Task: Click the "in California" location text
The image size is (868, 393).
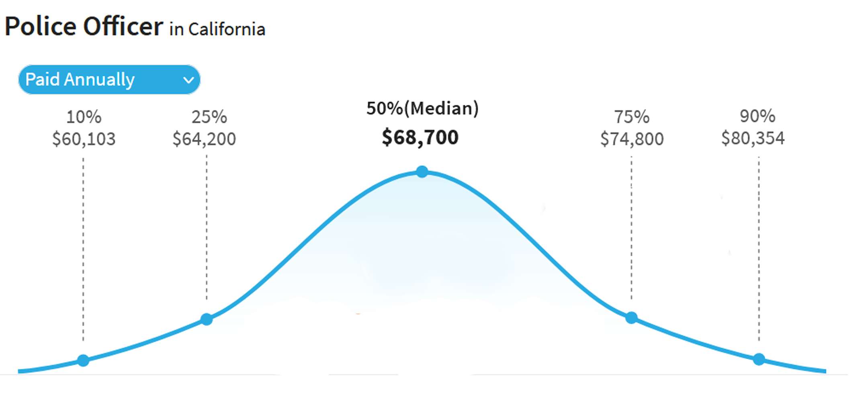Action: pos(217,29)
